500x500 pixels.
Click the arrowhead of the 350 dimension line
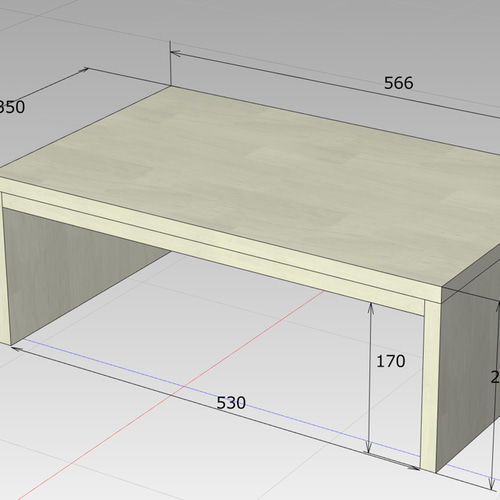(83, 70)
